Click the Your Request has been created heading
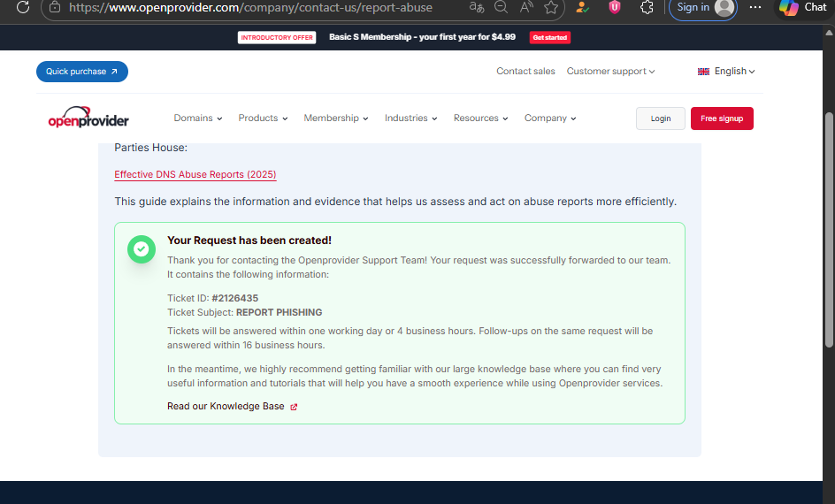The height and width of the screenshot is (504, 835). 249,241
